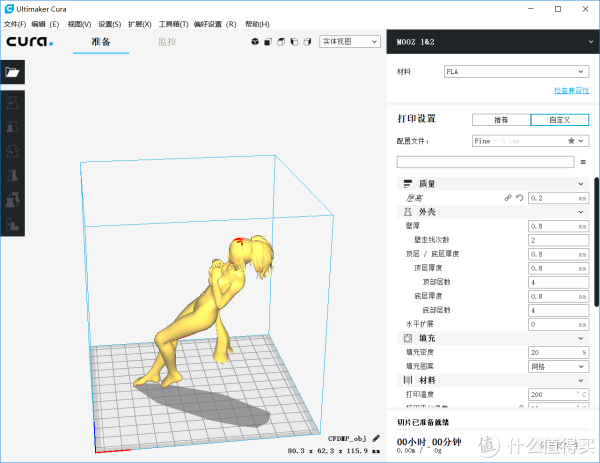Open the 填充图案 网格 dropdown
This screenshot has height=463, width=600.
click(558, 366)
